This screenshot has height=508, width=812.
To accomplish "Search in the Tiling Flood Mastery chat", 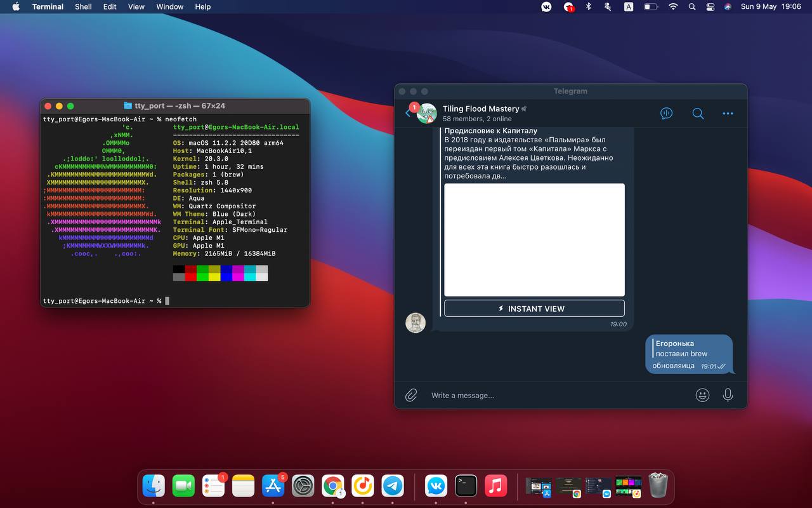I will pos(698,114).
